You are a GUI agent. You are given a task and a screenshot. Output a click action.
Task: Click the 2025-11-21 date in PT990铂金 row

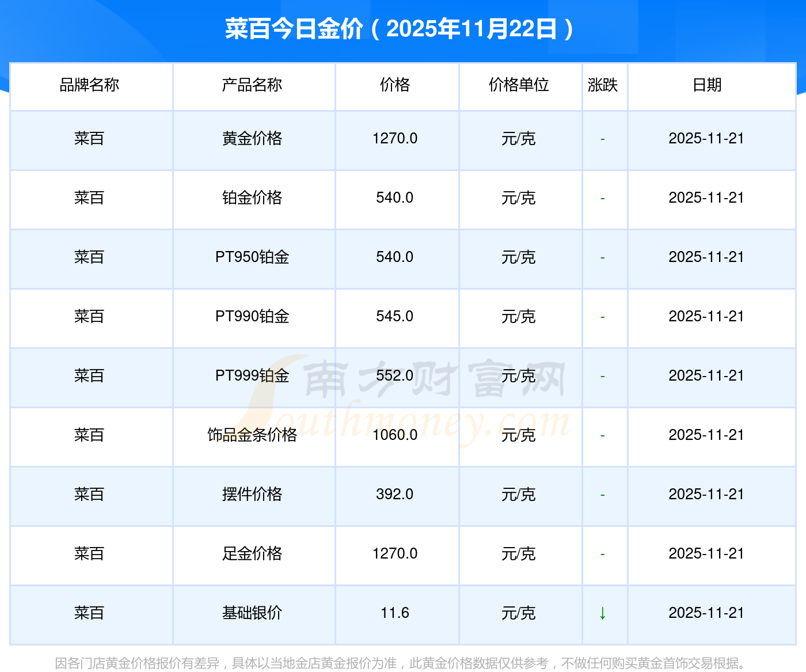coord(706,316)
